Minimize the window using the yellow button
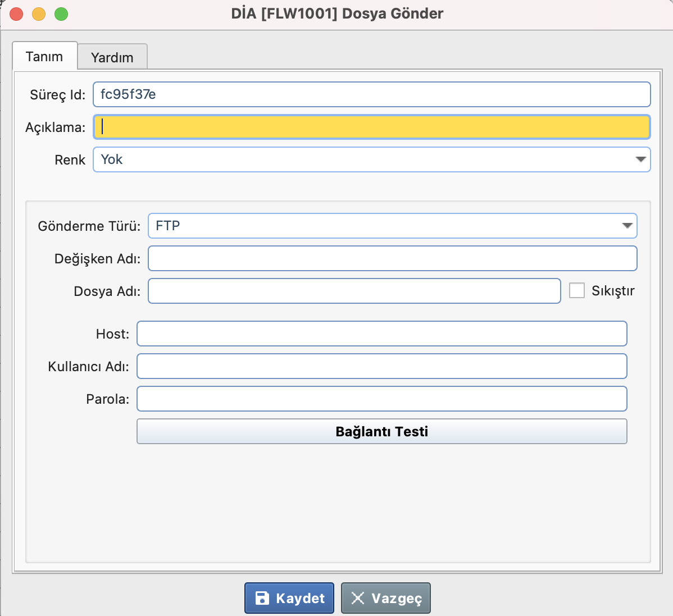Image resolution: width=673 pixels, height=616 pixels. 39,14
